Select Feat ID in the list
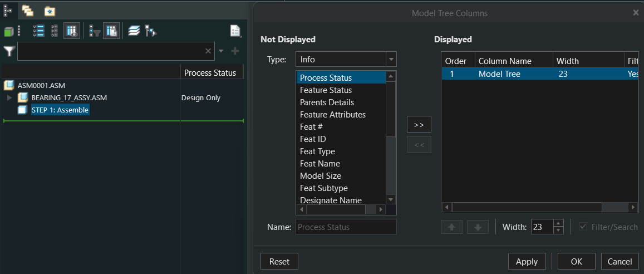Viewport: 644px width, 274px height. [x=341, y=139]
